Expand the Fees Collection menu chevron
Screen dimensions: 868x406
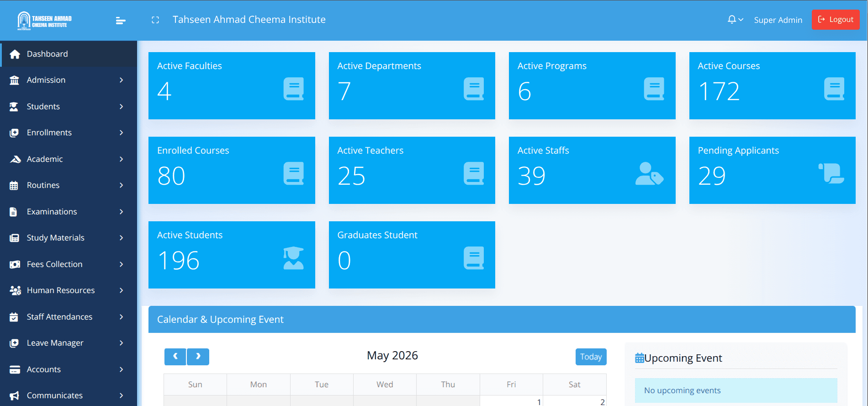[x=121, y=264]
